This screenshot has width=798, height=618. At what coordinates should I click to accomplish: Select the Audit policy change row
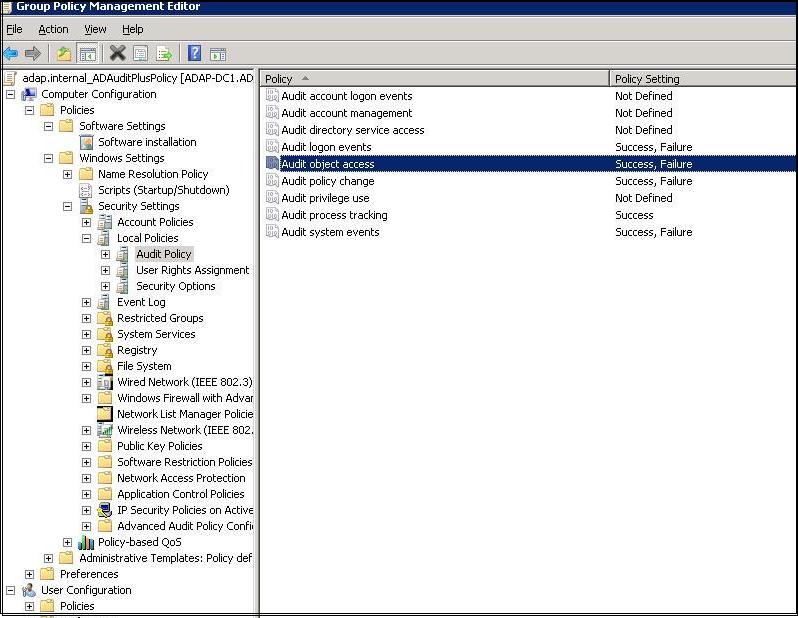pyautogui.click(x=529, y=181)
